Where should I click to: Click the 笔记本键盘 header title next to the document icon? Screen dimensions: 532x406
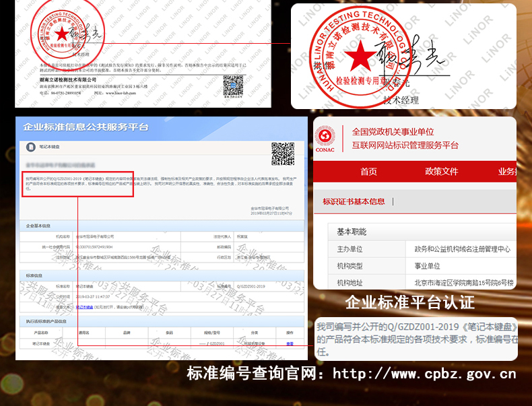click(x=50, y=147)
